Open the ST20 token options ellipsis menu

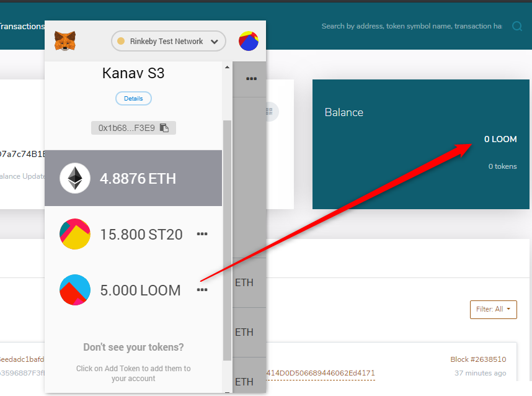point(202,234)
